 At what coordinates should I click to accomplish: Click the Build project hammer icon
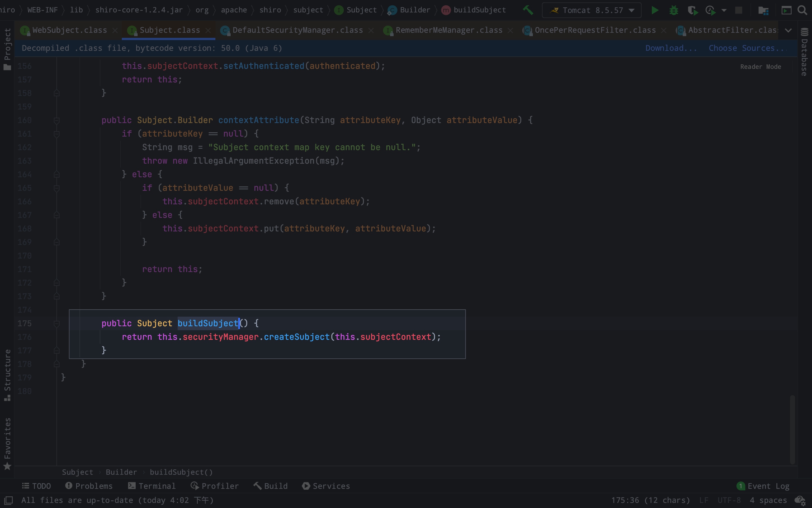pyautogui.click(x=528, y=10)
